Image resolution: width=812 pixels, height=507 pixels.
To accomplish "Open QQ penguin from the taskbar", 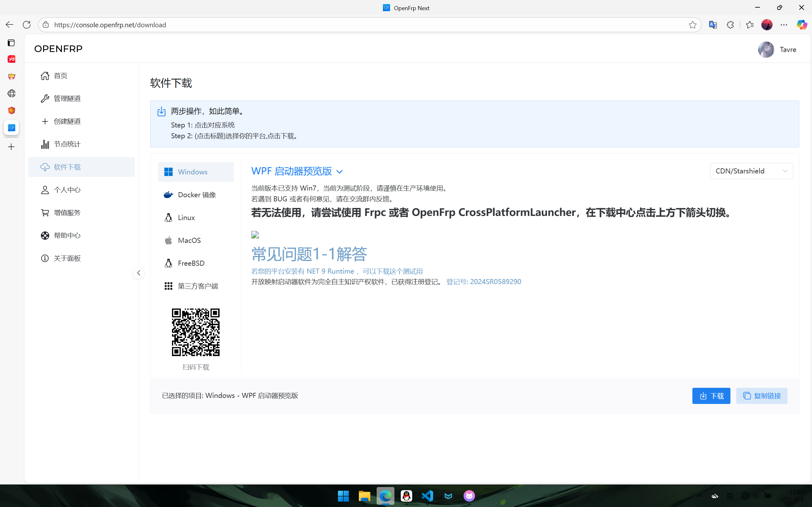I will coord(406,496).
